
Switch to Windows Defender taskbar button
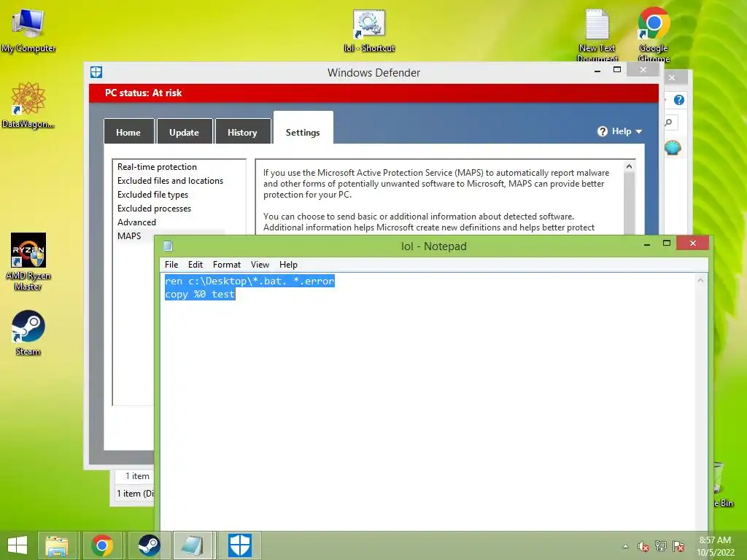pos(239,545)
